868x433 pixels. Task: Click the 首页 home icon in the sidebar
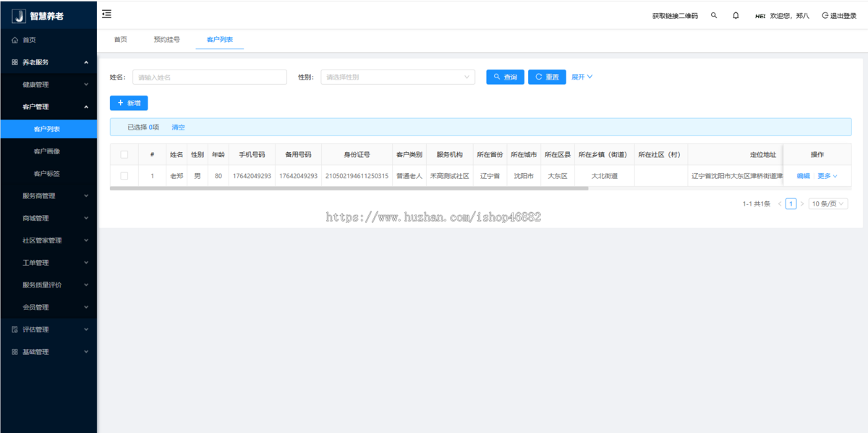[x=15, y=40]
